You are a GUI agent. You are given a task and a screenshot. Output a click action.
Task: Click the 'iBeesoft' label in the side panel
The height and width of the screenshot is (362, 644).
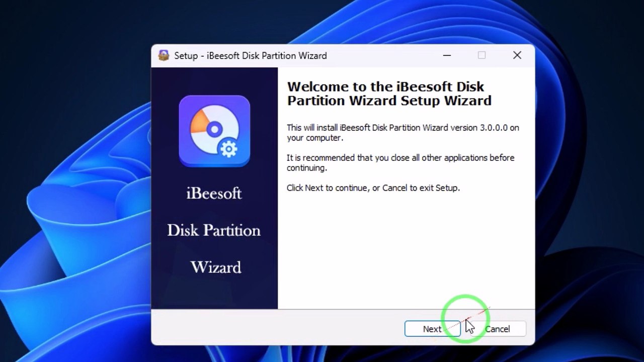click(214, 193)
